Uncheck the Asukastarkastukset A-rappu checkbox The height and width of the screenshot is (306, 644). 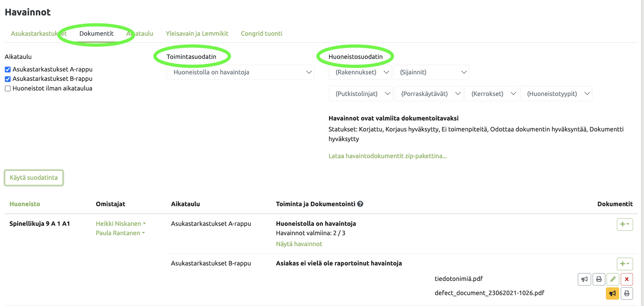tap(8, 69)
